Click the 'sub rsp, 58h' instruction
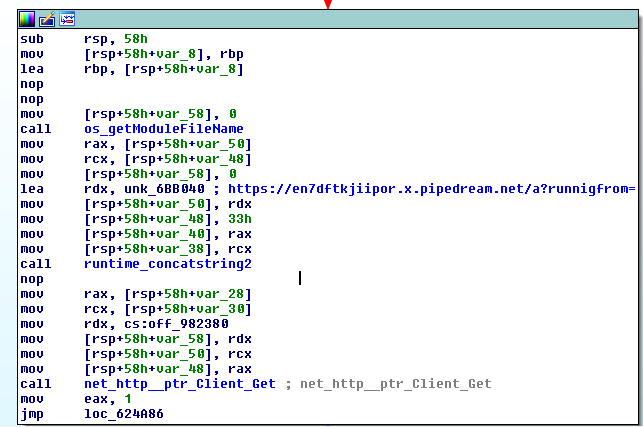The height and width of the screenshot is (427, 643). (x=84, y=39)
